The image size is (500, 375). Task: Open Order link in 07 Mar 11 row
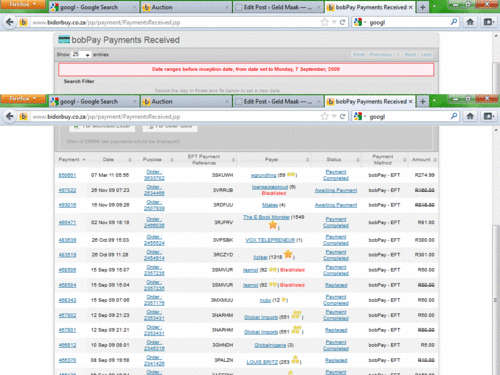[x=154, y=175]
